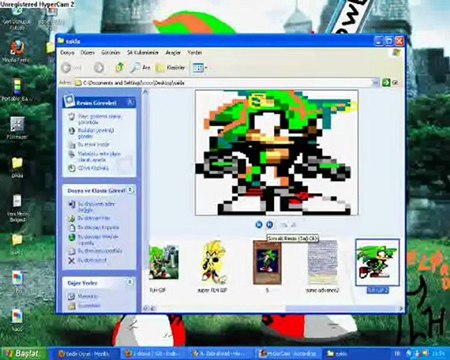This screenshot has height=360, width=450.
Task: Collapse the Resim Görevleri panel
Action: click(x=130, y=102)
